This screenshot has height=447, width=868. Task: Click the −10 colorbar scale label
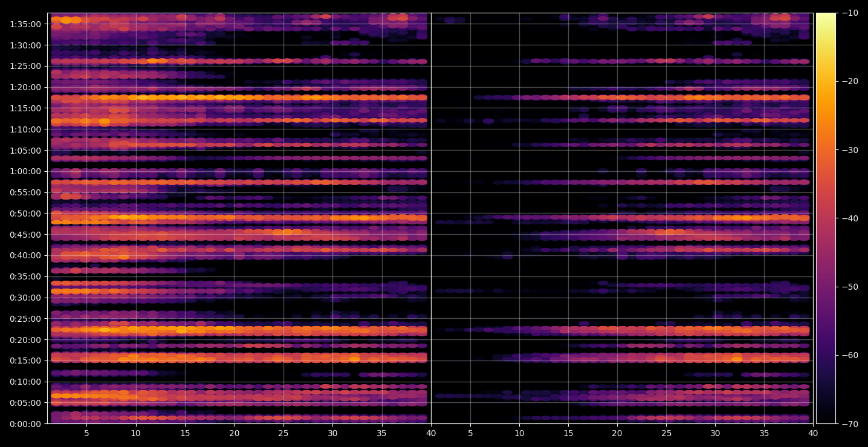click(x=849, y=13)
